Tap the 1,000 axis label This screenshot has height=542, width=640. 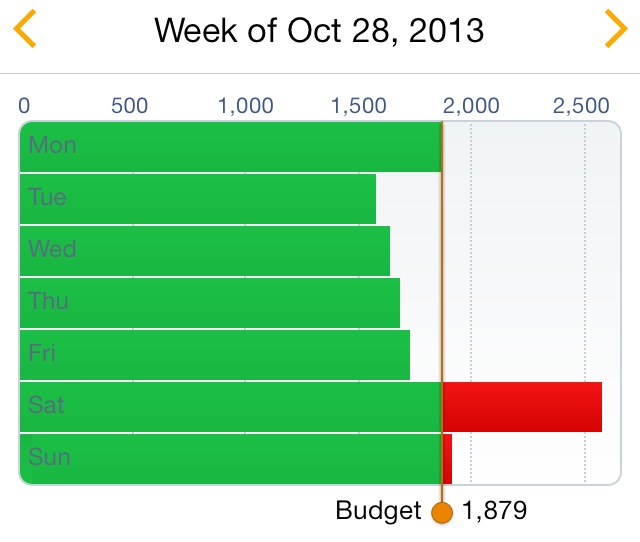point(245,106)
